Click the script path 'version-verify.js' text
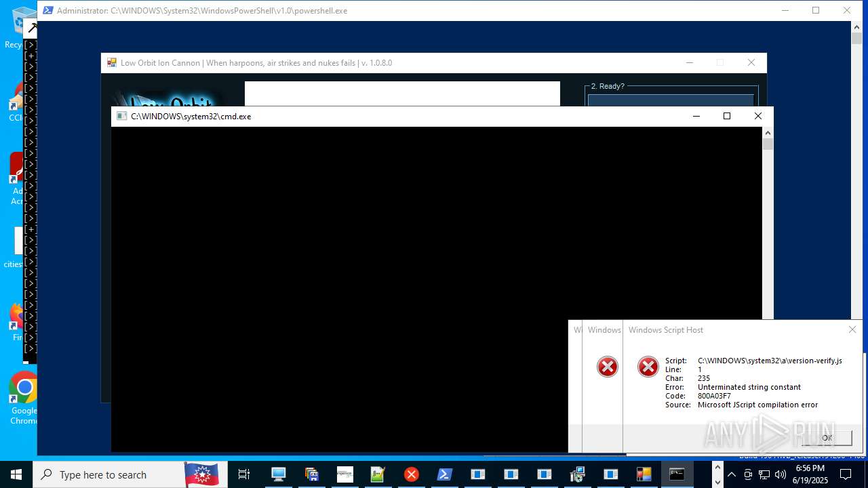The width and height of the screenshot is (868, 488). 770,361
